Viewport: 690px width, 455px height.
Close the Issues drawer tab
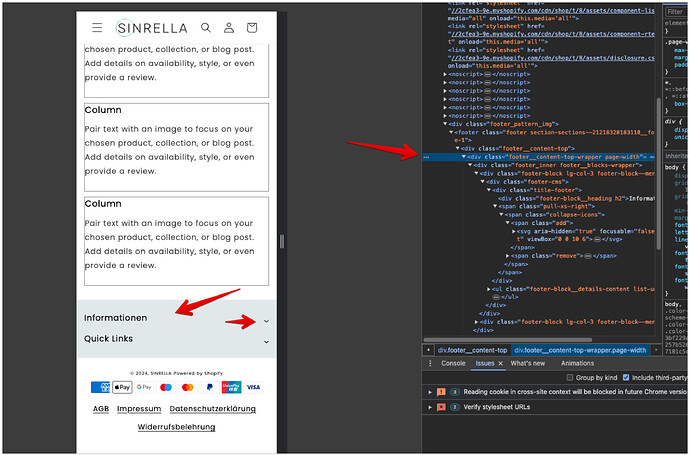click(x=500, y=363)
